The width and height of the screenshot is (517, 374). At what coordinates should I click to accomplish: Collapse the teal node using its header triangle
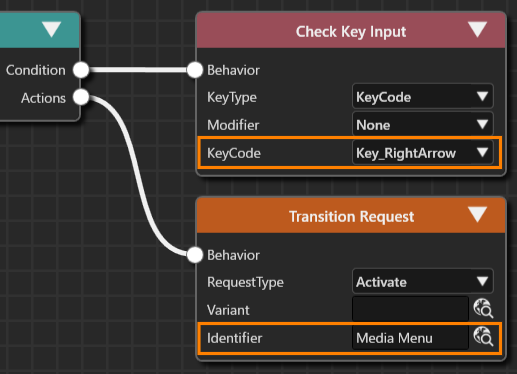52,29
